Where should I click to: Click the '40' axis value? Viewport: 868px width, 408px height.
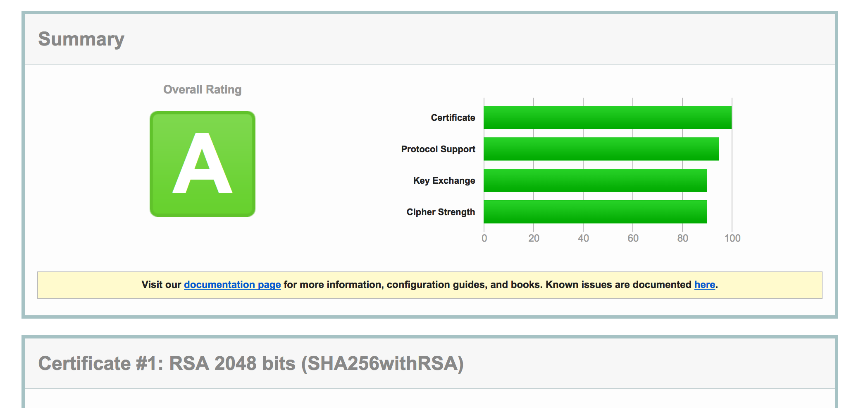coord(584,238)
